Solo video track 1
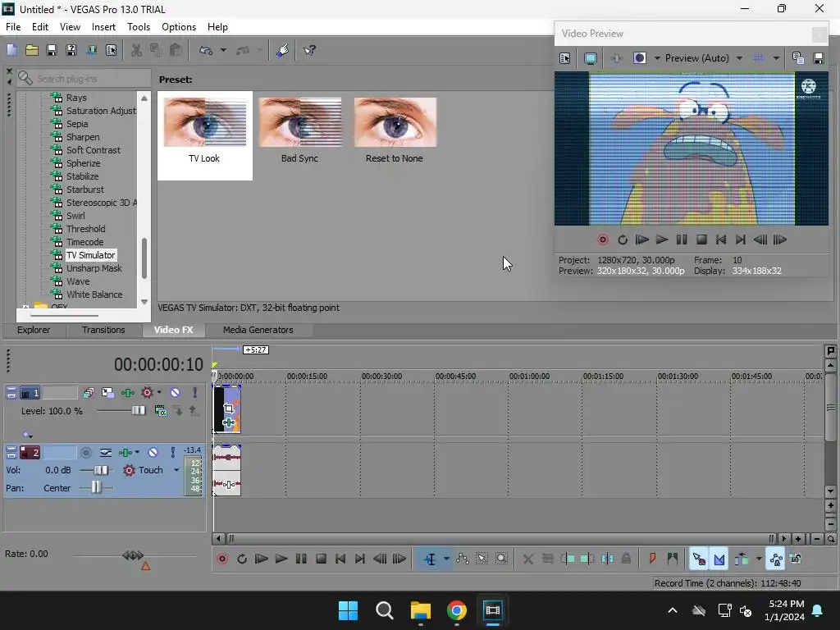 (195, 393)
